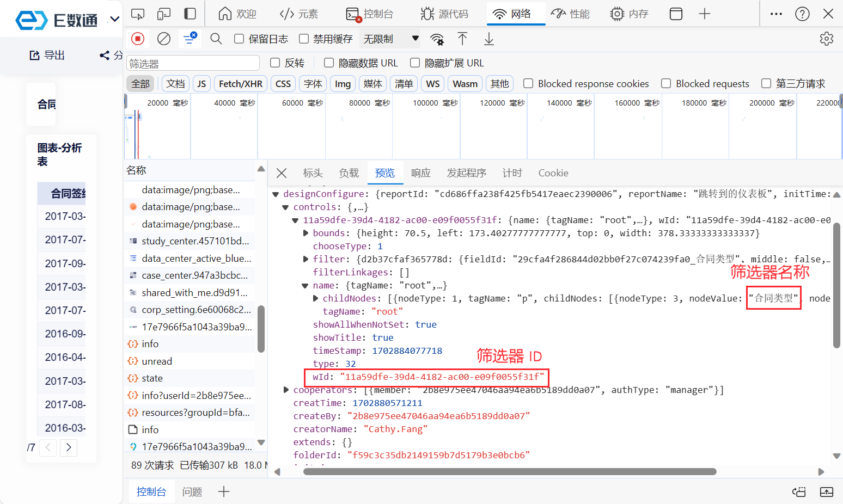Switch to the Elements (元素) tab

[x=299, y=14]
